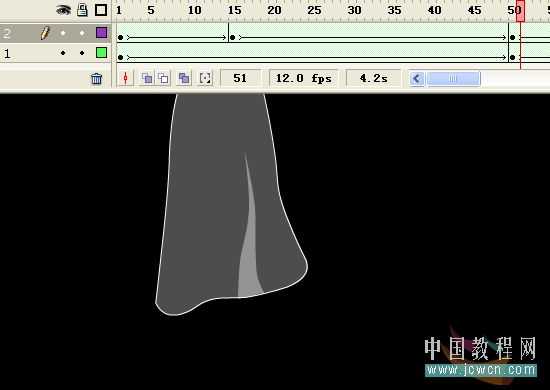Select layer 1 keyframe at frame 1
Screen dimensions: 550x390
(120, 57)
